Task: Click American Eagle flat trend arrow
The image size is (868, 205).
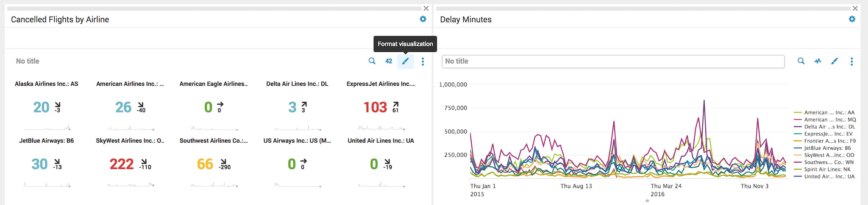Action: tap(220, 104)
